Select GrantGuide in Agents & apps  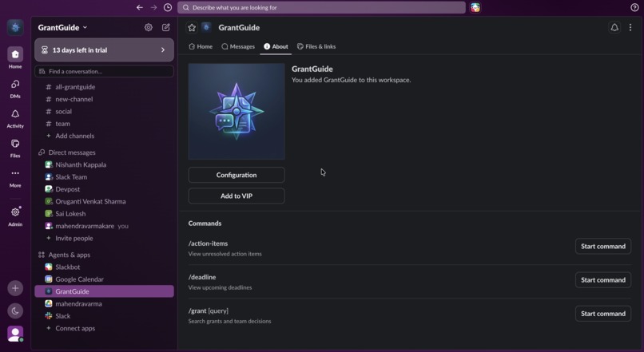click(105, 291)
